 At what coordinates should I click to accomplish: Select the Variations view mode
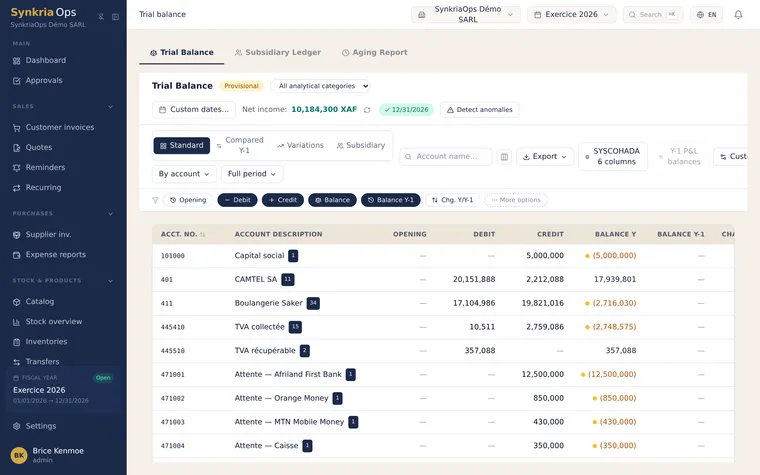tap(301, 145)
